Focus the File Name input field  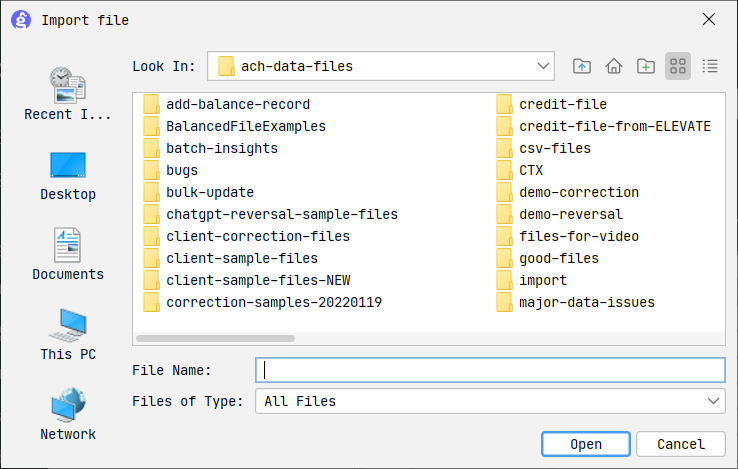pyautogui.click(x=490, y=370)
